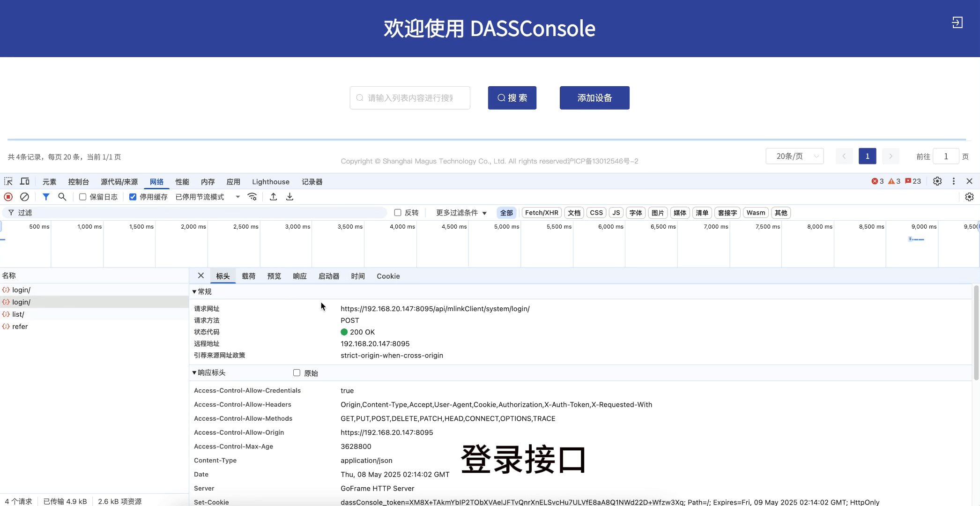Viewport: 980px width, 506px height.
Task: Toggle the 反转 checkbox
Action: click(398, 213)
